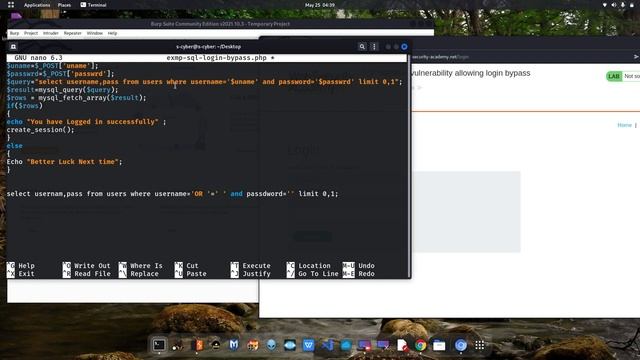Open the Terminal icon in the dock

[x=159, y=345]
